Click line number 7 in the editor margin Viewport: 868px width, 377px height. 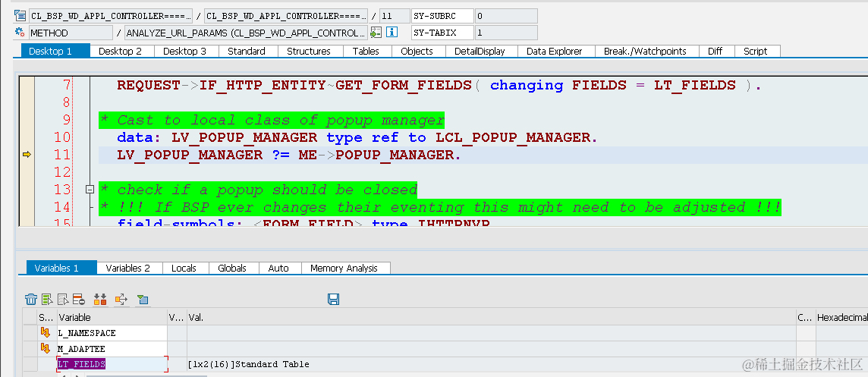(x=67, y=85)
